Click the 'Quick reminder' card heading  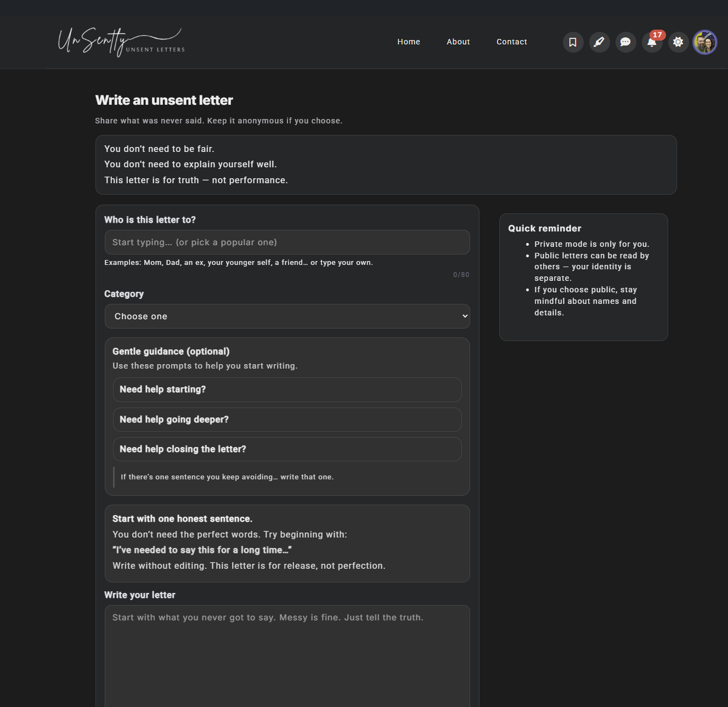tap(544, 229)
